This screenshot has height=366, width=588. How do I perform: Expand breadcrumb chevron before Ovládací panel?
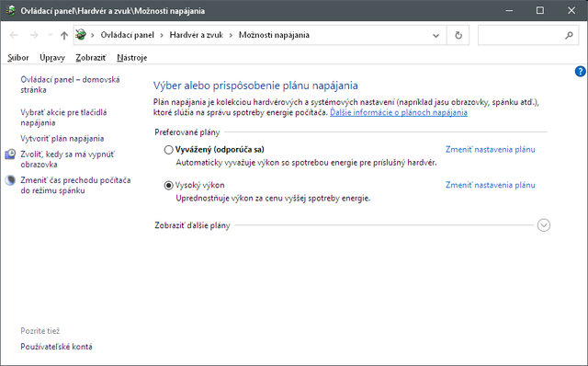tap(93, 35)
